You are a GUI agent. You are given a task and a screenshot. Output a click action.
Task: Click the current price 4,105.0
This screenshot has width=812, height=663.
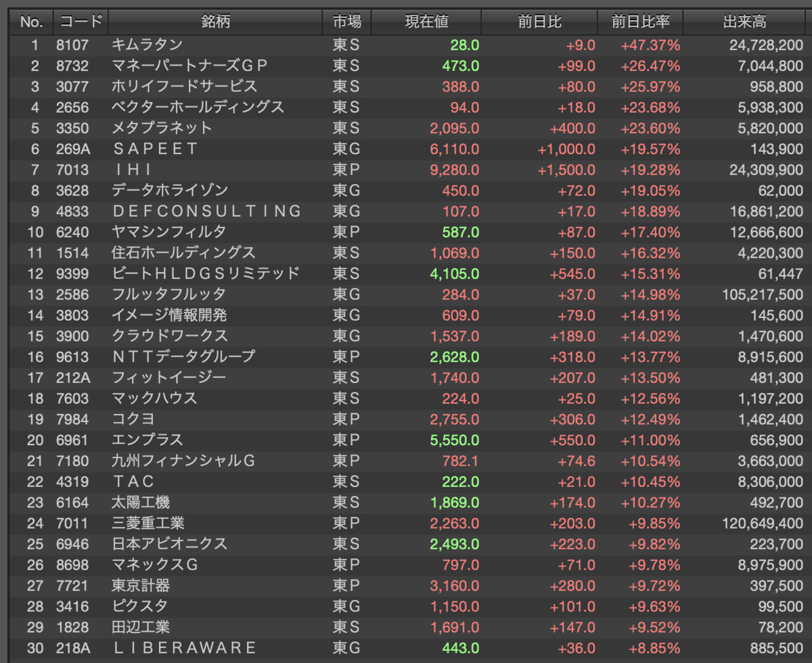[x=453, y=273]
